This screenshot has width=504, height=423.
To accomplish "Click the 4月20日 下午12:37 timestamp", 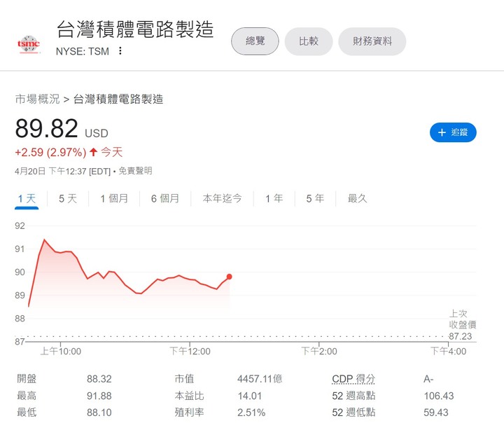I will click(x=62, y=171).
